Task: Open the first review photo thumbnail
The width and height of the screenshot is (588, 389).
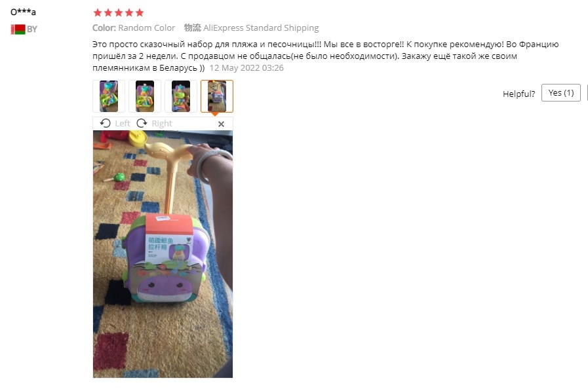Action: point(109,96)
